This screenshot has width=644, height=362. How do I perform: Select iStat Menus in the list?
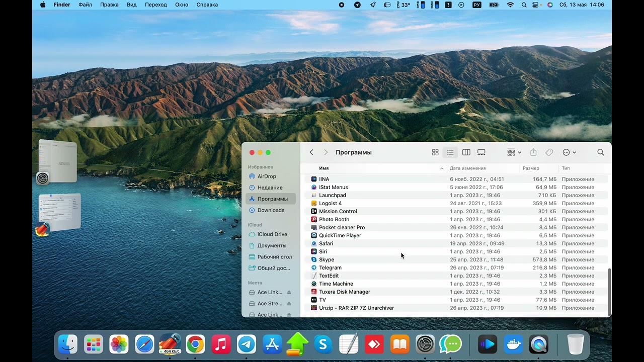point(456,187)
